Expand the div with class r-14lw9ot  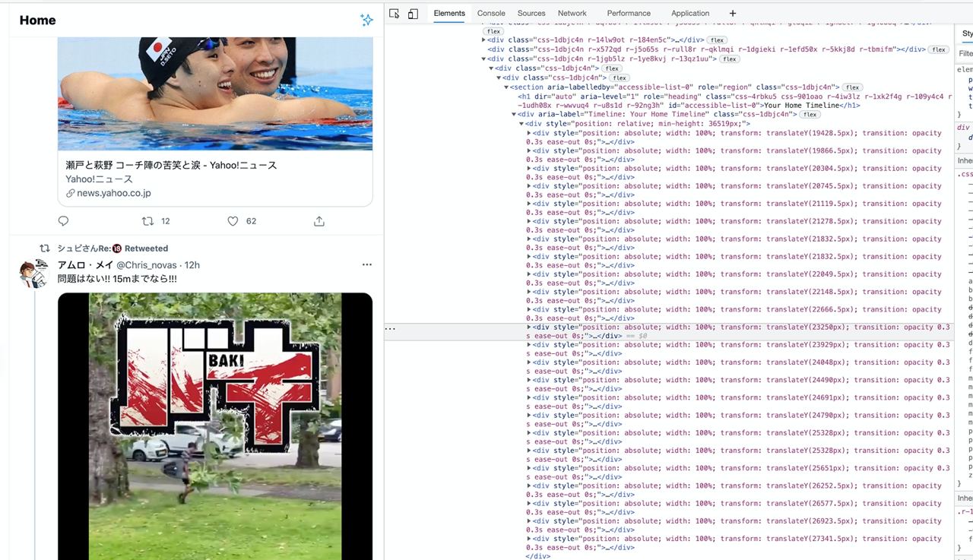[x=484, y=40]
